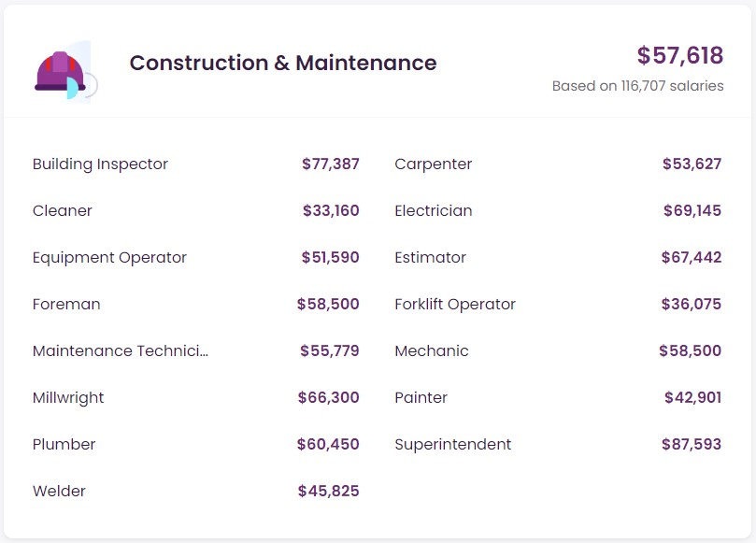Select the Welder job title
The image size is (756, 543).
pyautogui.click(x=59, y=492)
